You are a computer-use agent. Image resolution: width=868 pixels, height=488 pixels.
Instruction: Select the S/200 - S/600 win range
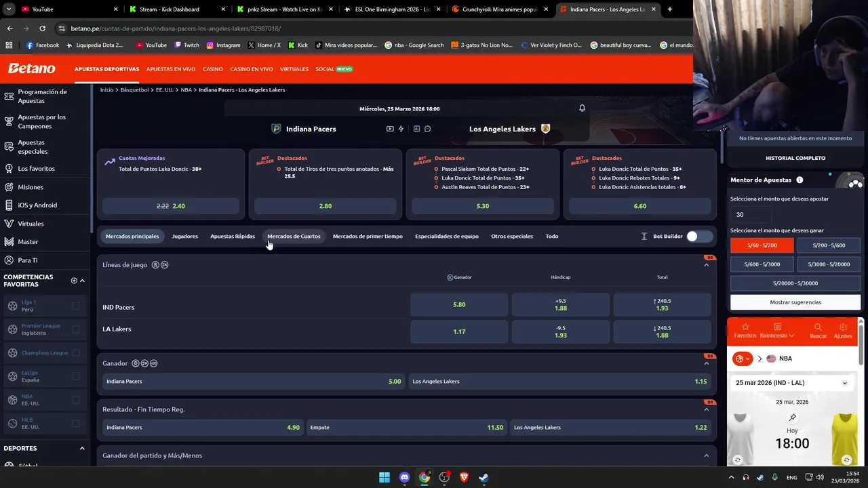coord(829,245)
